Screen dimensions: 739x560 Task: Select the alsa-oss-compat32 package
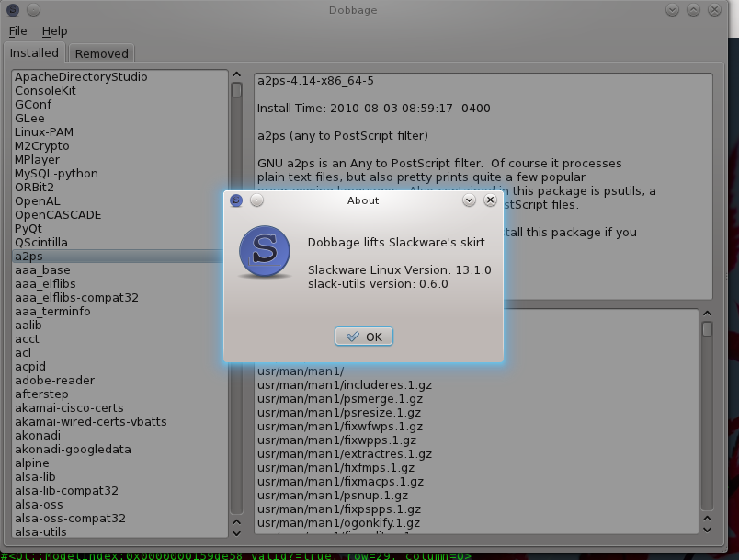(119, 518)
